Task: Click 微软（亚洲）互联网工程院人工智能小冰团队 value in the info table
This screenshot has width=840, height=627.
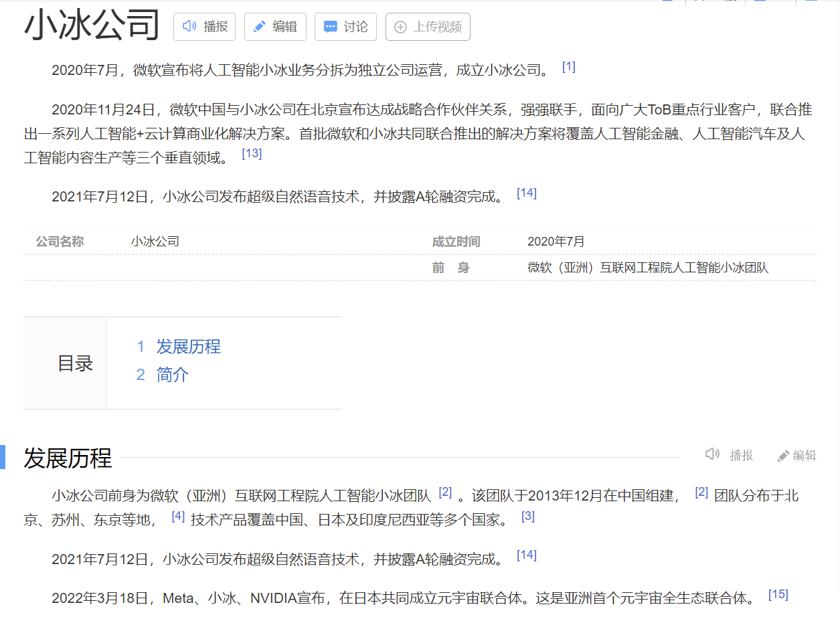Action: pos(648,268)
